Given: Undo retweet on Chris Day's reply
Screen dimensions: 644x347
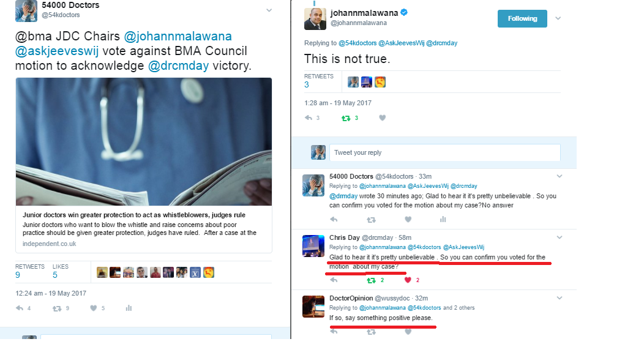Looking at the screenshot, I should click(x=371, y=280).
